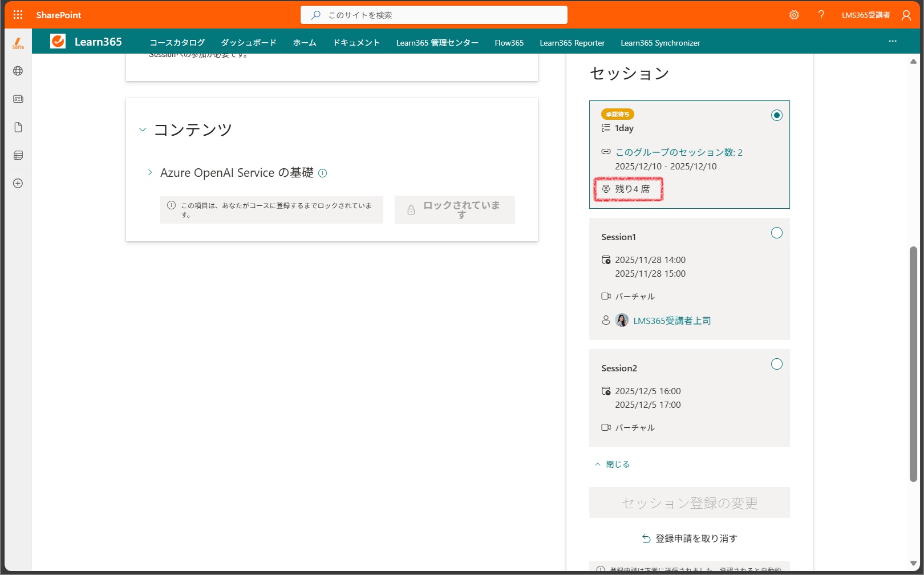Open Flow365 menu item

tap(509, 43)
